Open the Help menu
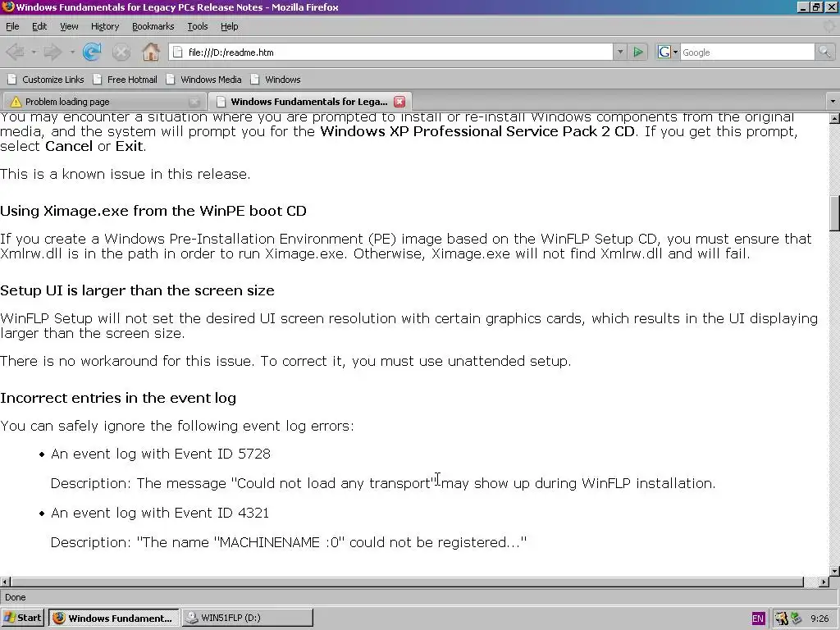 pos(230,26)
